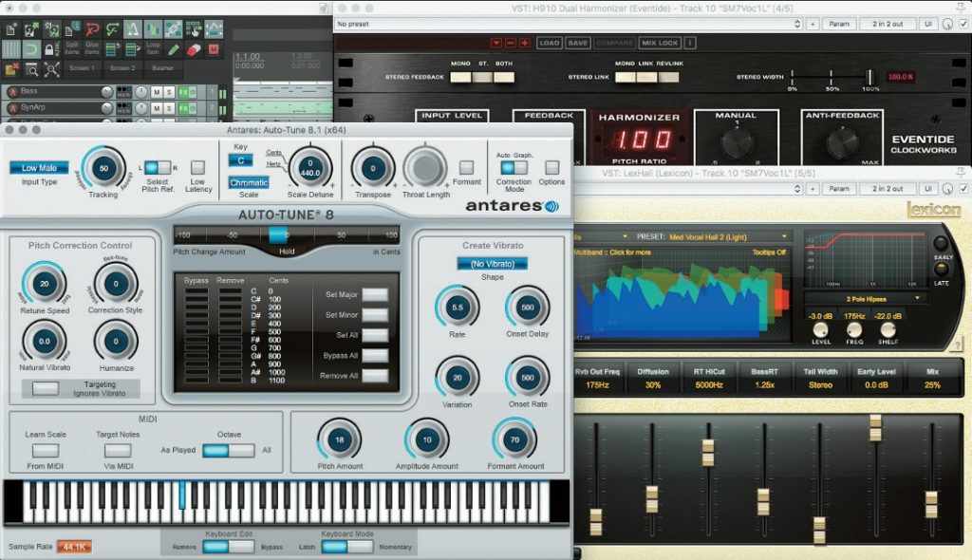972x560 pixels.
Task: Click MIX LOCK in the H910 plugin
Action: coord(660,43)
